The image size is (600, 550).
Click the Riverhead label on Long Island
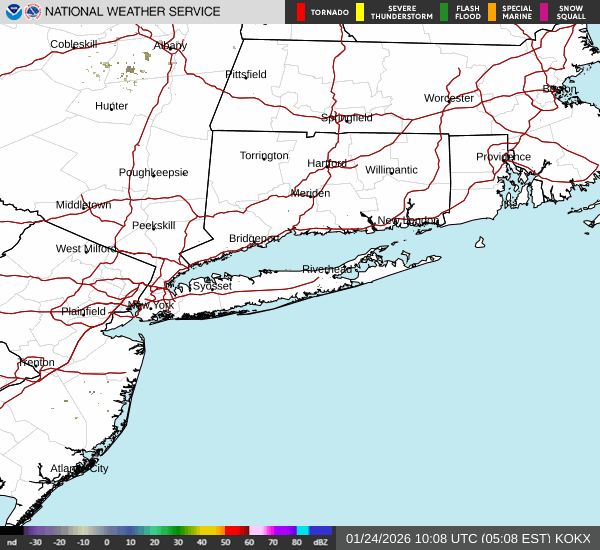tap(327, 269)
